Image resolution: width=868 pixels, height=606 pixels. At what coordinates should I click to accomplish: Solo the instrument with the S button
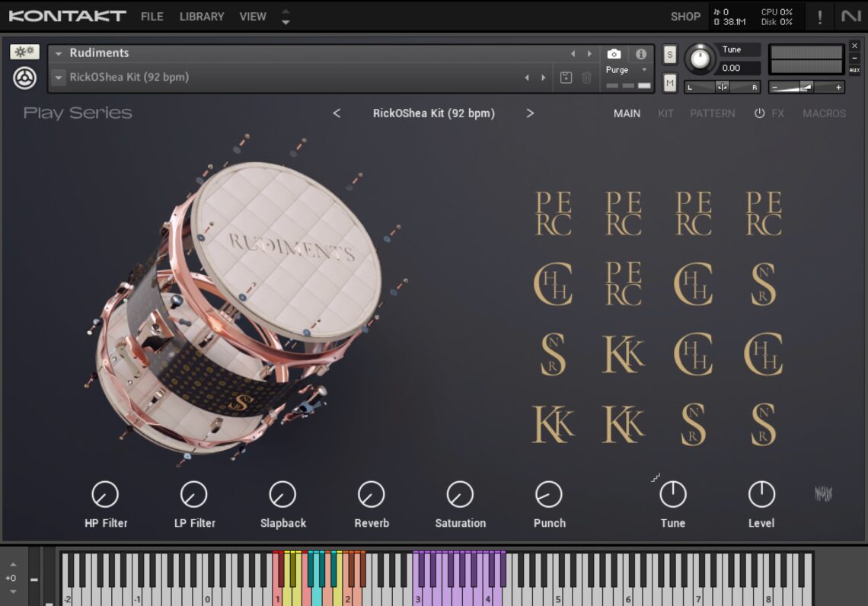670,54
